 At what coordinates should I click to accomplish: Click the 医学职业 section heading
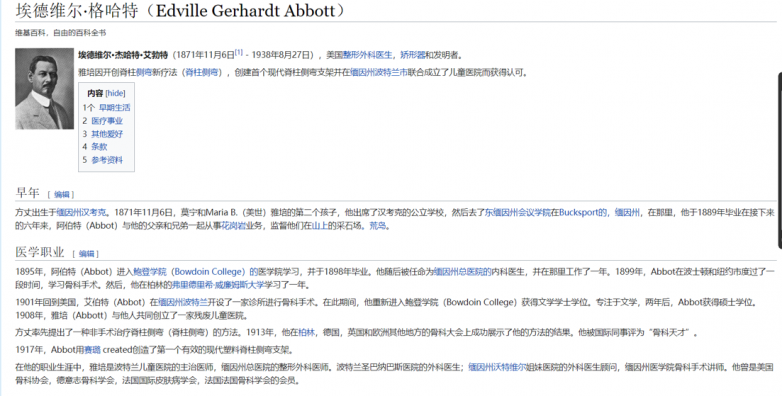40,252
